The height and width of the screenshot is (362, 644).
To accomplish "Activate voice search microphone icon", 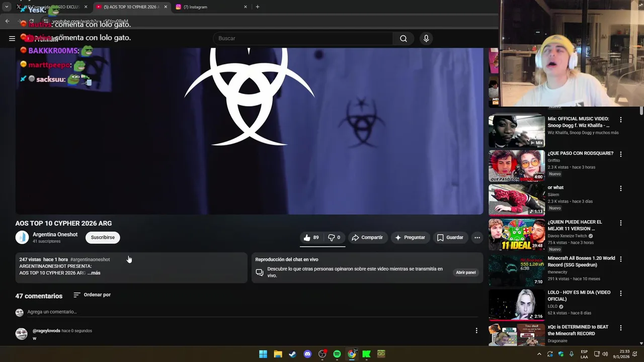I will (x=426, y=38).
